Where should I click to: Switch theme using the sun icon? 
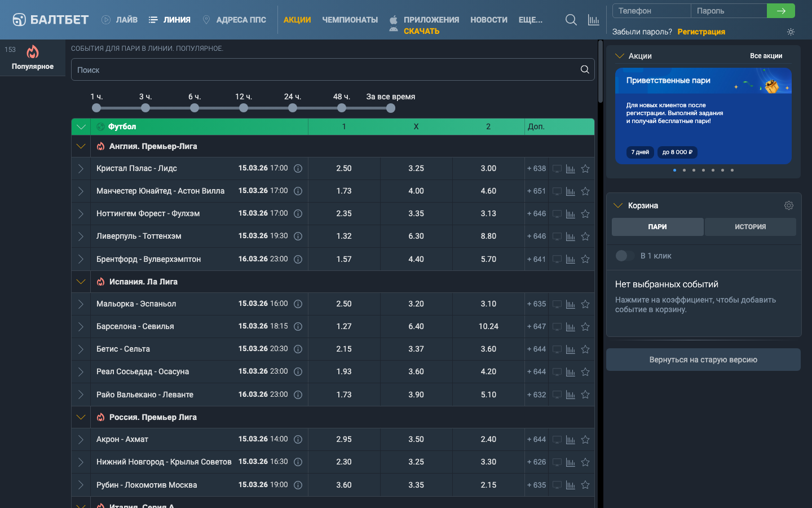point(791,32)
